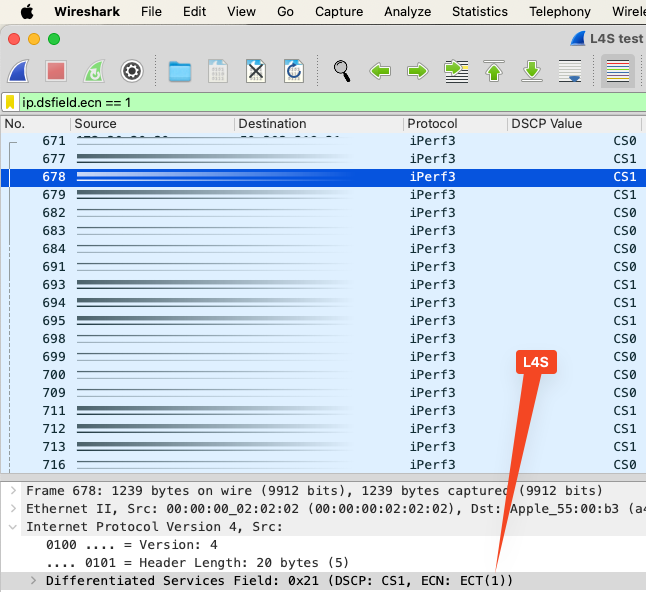This screenshot has height=592, width=646.
Task: Expand the Ethernet II details row
Action: [x=13, y=508]
